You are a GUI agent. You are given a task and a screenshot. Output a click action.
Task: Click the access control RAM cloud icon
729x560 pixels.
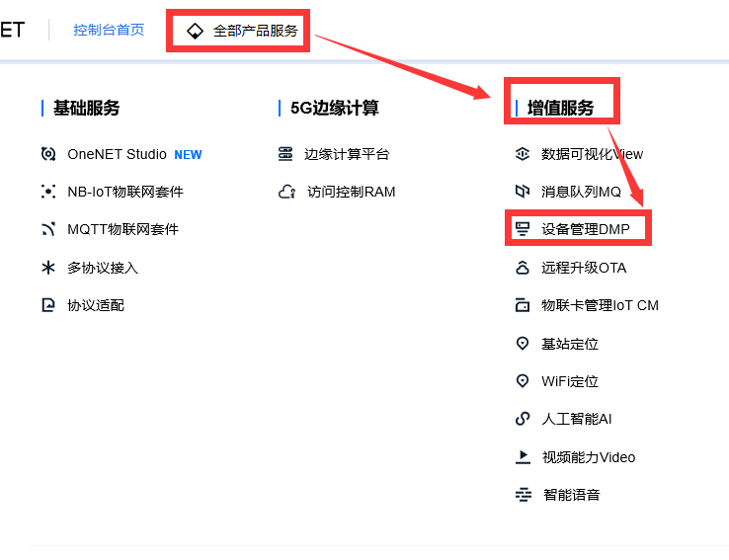(x=286, y=192)
